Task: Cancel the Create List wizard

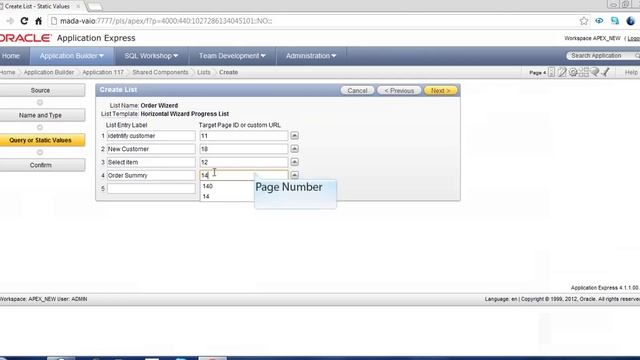Action: coord(357,91)
